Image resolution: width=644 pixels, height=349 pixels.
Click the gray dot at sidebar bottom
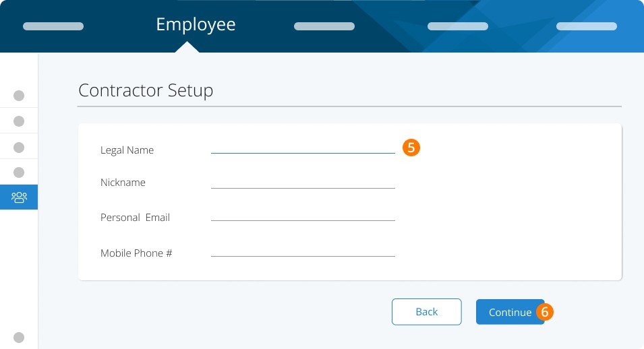[19, 338]
